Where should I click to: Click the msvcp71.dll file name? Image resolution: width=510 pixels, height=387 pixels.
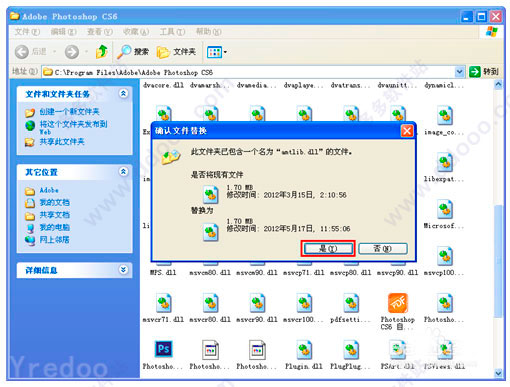click(x=304, y=273)
